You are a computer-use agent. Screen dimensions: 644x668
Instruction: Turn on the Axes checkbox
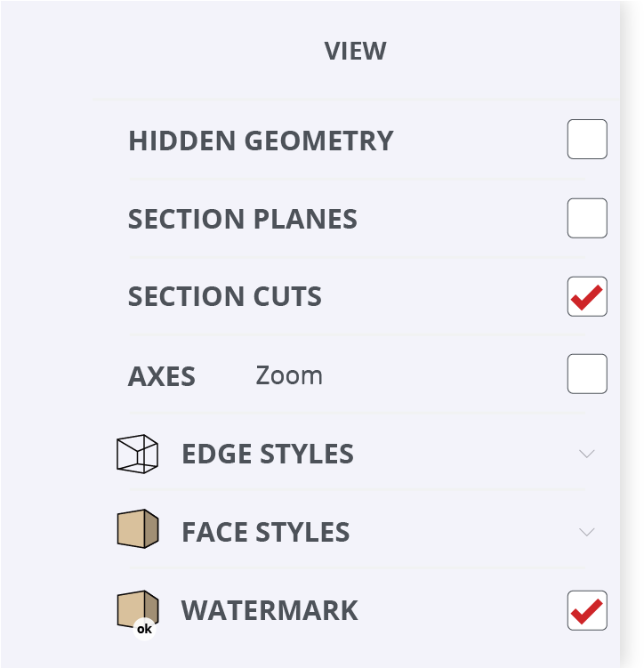click(587, 374)
